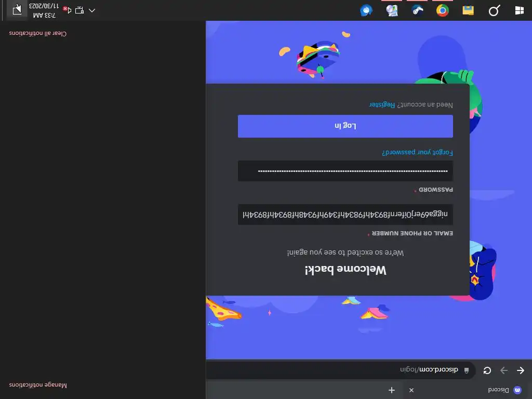The width and height of the screenshot is (532, 399).
Task: Focus the Password input field
Action: pos(345,171)
